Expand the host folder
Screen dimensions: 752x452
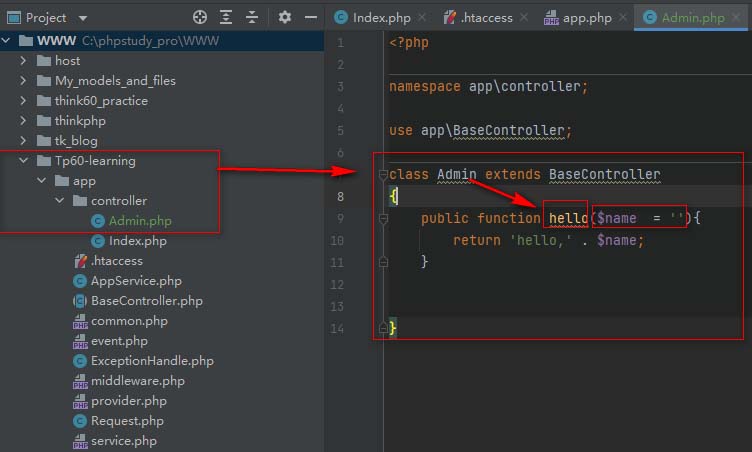[x=24, y=61]
